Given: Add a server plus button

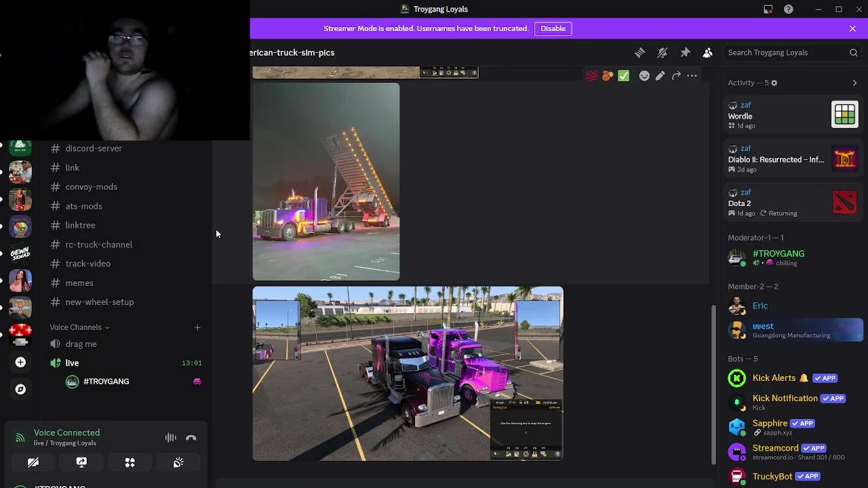Looking at the screenshot, I should pos(20,363).
